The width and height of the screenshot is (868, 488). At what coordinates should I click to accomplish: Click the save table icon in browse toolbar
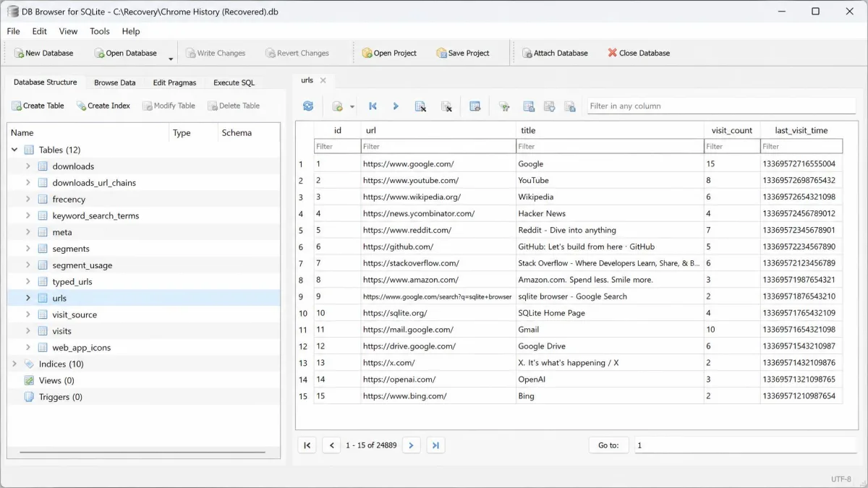tap(337, 106)
